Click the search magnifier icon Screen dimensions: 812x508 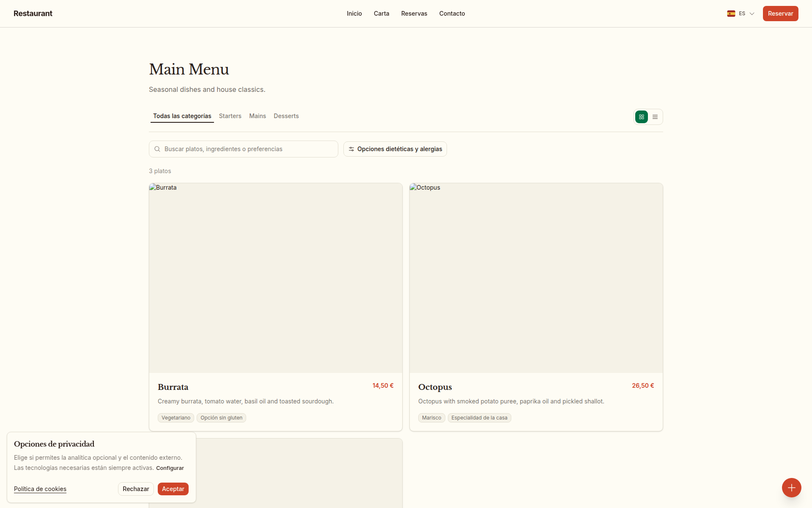click(157, 149)
